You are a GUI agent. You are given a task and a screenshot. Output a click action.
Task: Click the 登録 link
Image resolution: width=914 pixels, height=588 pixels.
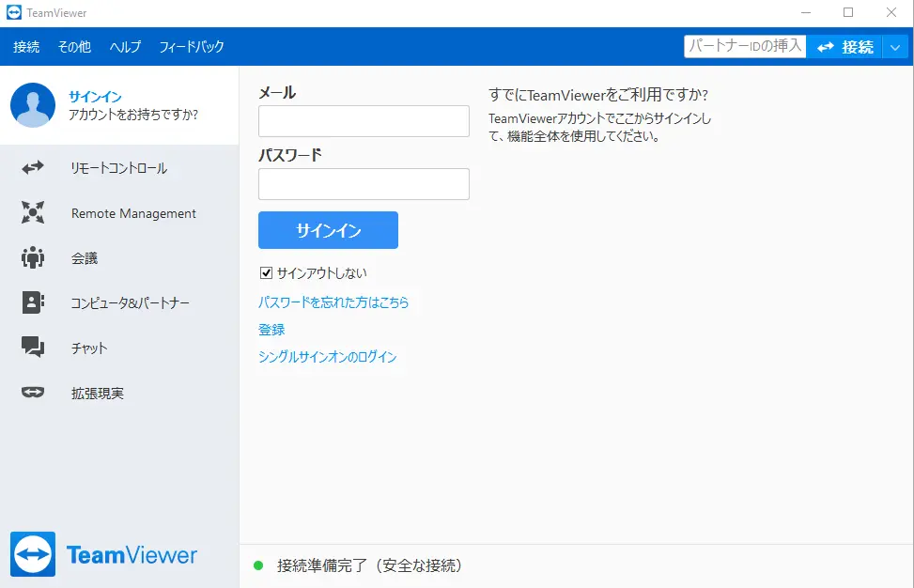(x=271, y=330)
